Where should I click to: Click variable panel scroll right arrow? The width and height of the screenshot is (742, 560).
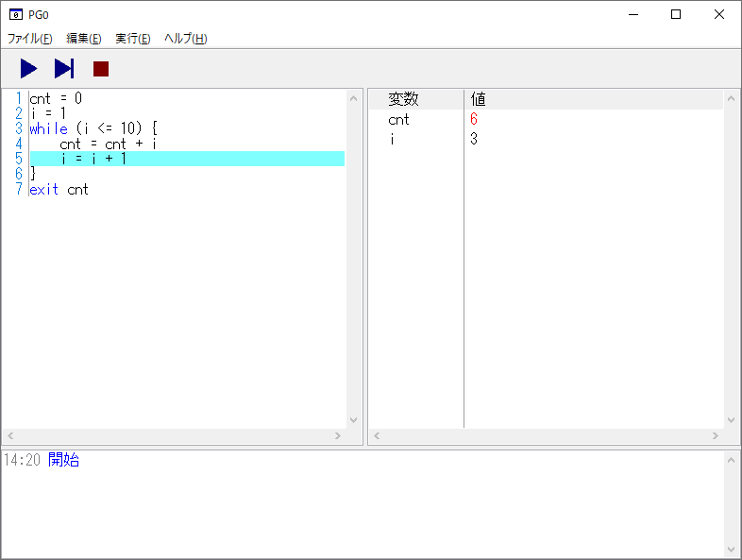715,435
